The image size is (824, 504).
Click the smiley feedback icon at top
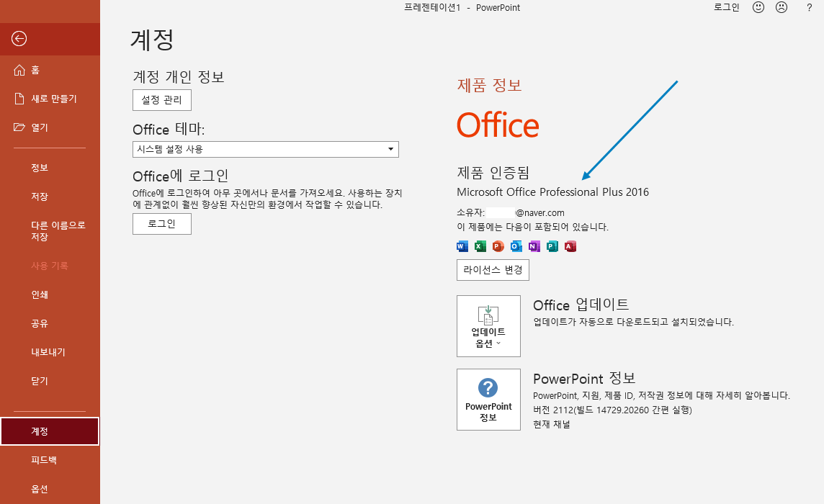(758, 7)
